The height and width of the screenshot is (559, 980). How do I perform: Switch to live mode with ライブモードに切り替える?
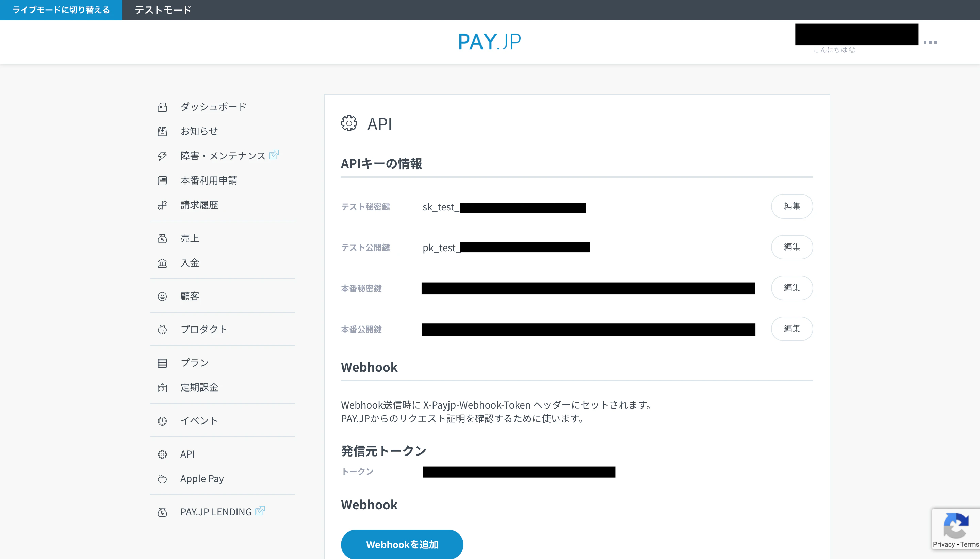click(61, 10)
